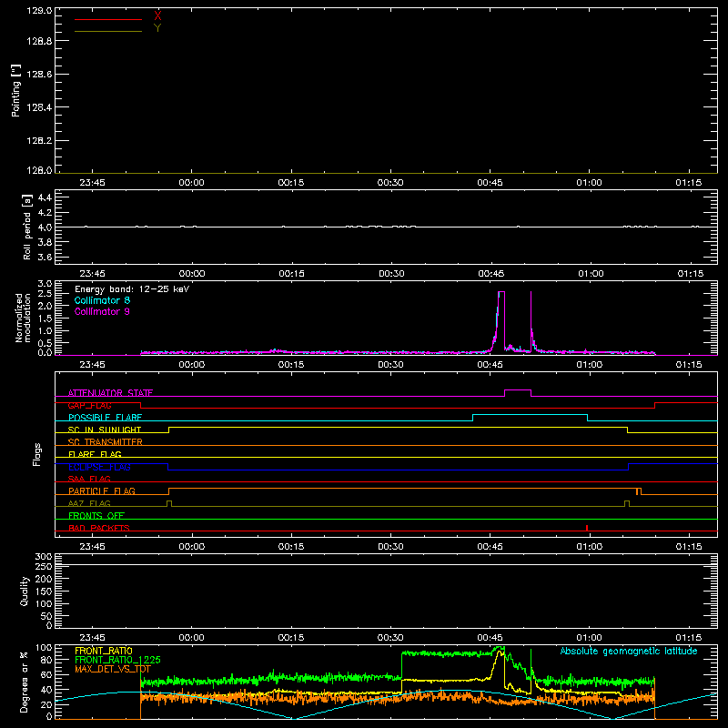
Task: Click the 'Normalized modulation' axis title
Action: (22, 318)
